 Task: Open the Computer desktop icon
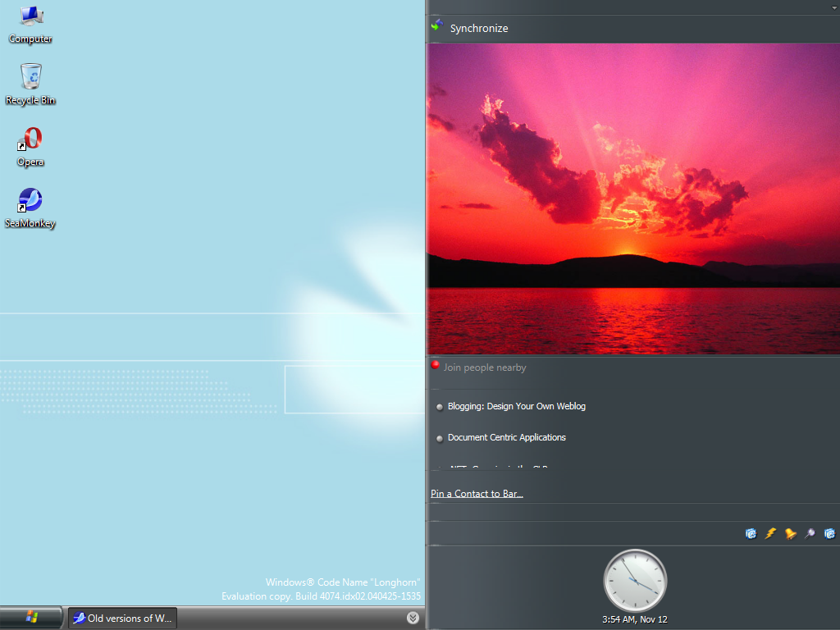pos(30,23)
